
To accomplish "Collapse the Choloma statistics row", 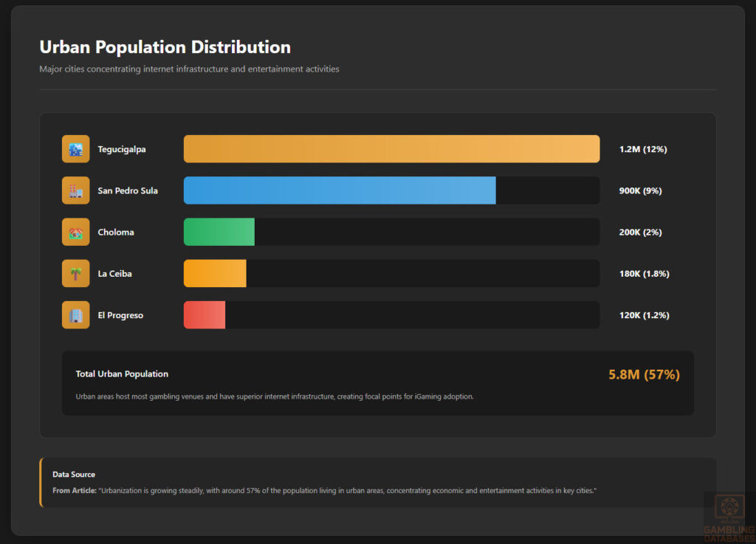I will [x=378, y=232].
